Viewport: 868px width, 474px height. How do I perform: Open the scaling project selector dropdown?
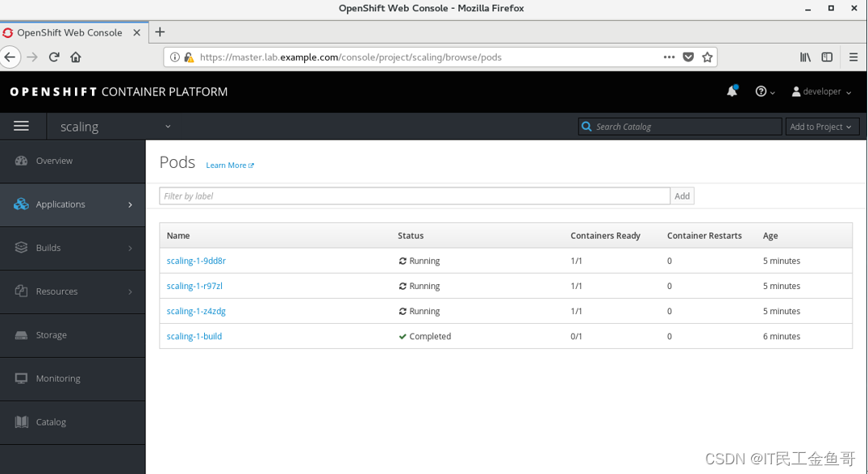tap(115, 127)
